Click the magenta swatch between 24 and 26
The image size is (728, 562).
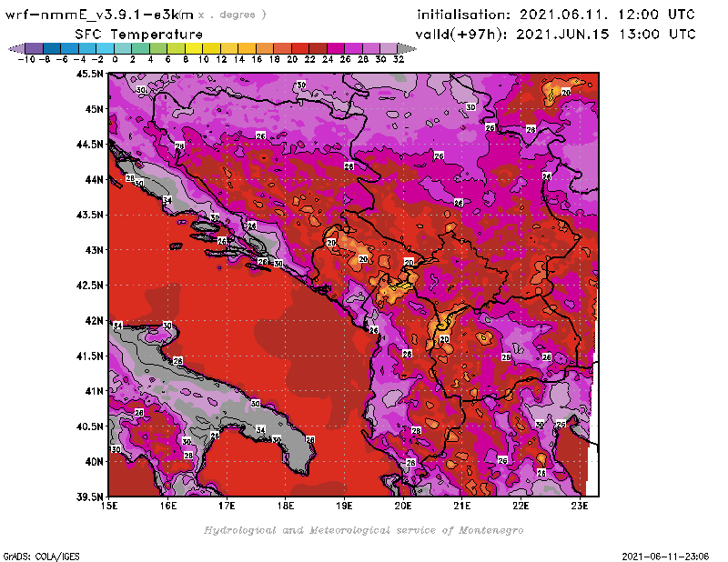pyautogui.click(x=335, y=48)
